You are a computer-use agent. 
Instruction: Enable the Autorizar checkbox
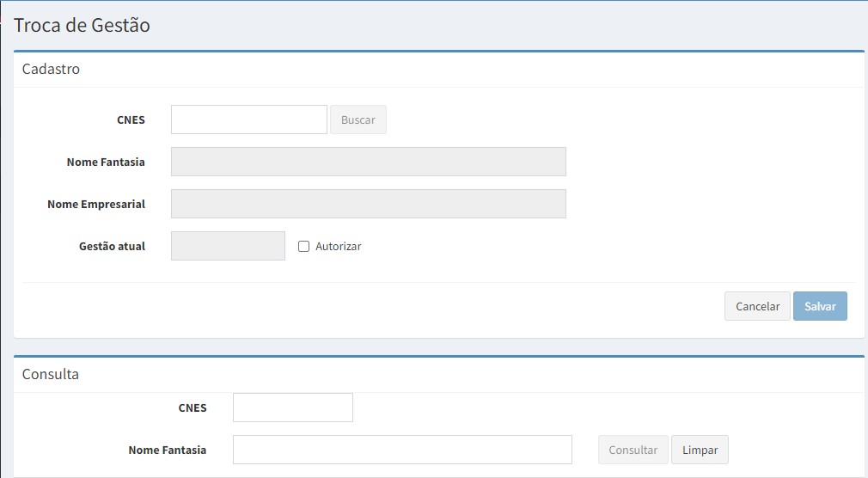coord(303,247)
